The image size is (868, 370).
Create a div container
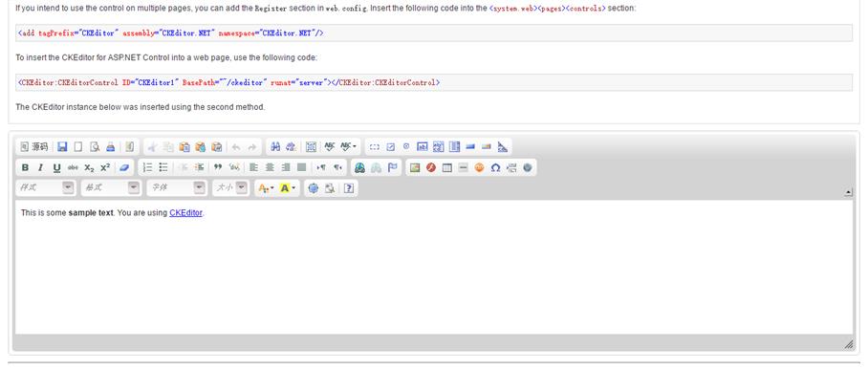(235, 167)
